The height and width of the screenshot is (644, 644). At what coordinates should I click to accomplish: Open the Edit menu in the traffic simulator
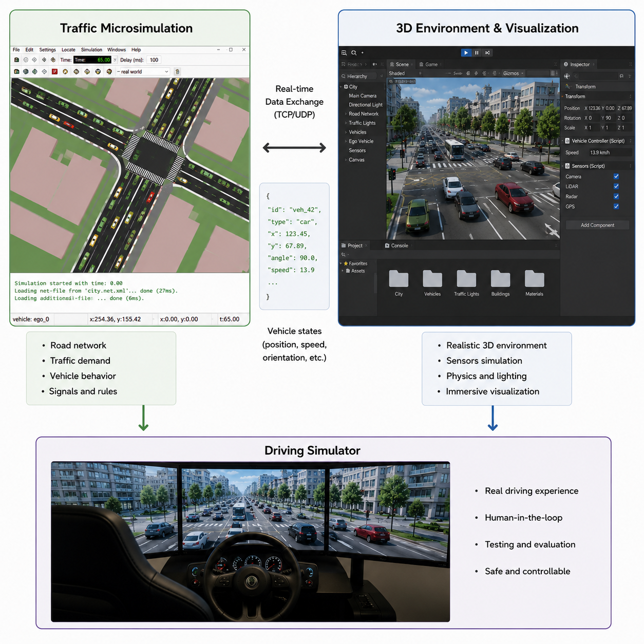29,50
